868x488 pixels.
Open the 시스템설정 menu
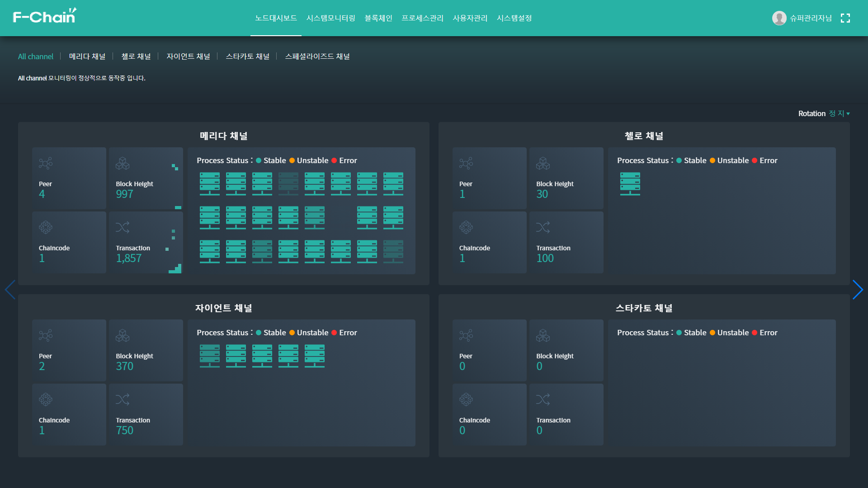pyautogui.click(x=514, y=18)
